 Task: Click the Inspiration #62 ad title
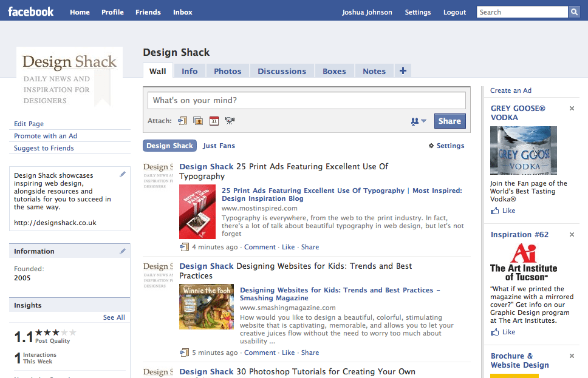(519, 235)
